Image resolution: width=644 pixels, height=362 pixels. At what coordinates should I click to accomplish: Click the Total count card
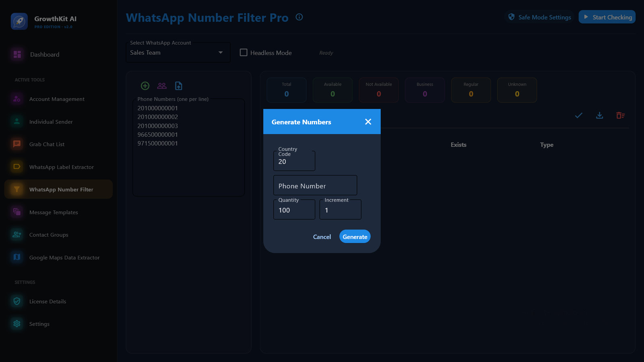click(x=287, y=90)
